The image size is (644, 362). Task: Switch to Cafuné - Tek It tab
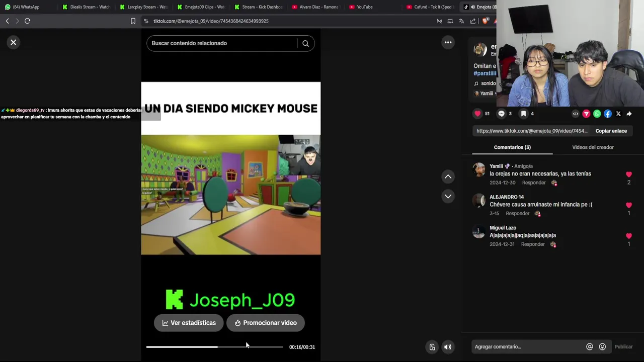pyautogui.click(x=430, y=7)
